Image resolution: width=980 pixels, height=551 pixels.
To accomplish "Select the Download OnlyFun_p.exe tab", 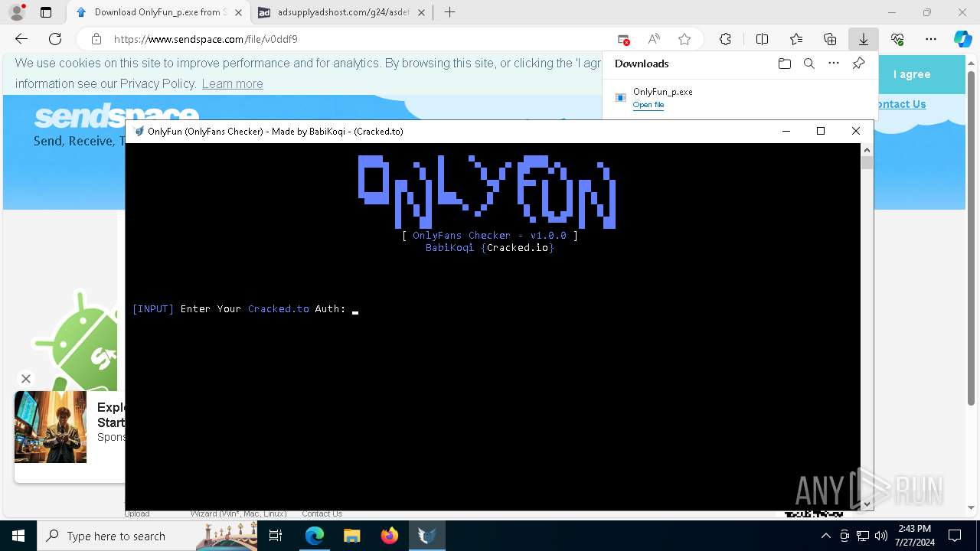I will pos(158,12).
